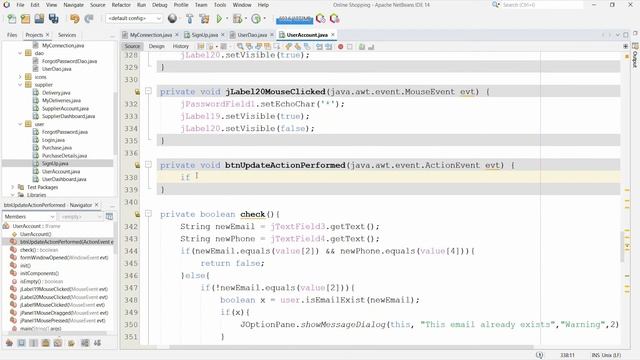Click the editor vertical scrollbar thumb
The width and height of the screenshot is (640, 360).
(x=622, y=247)
